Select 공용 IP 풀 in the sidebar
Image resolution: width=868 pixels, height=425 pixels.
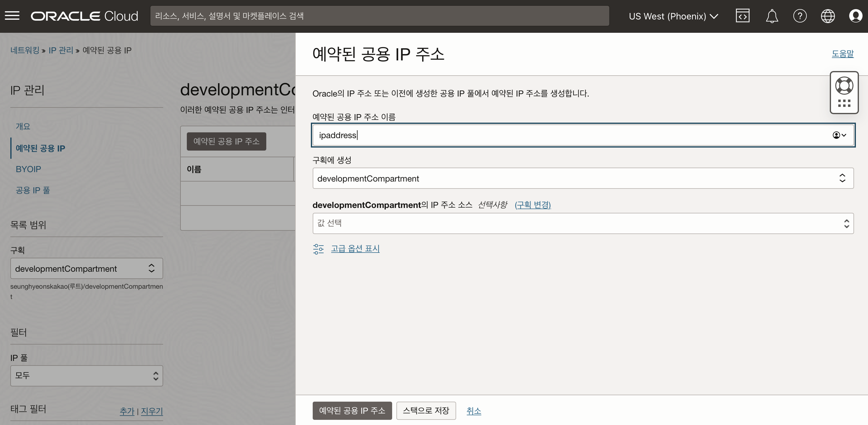(33, 190)
